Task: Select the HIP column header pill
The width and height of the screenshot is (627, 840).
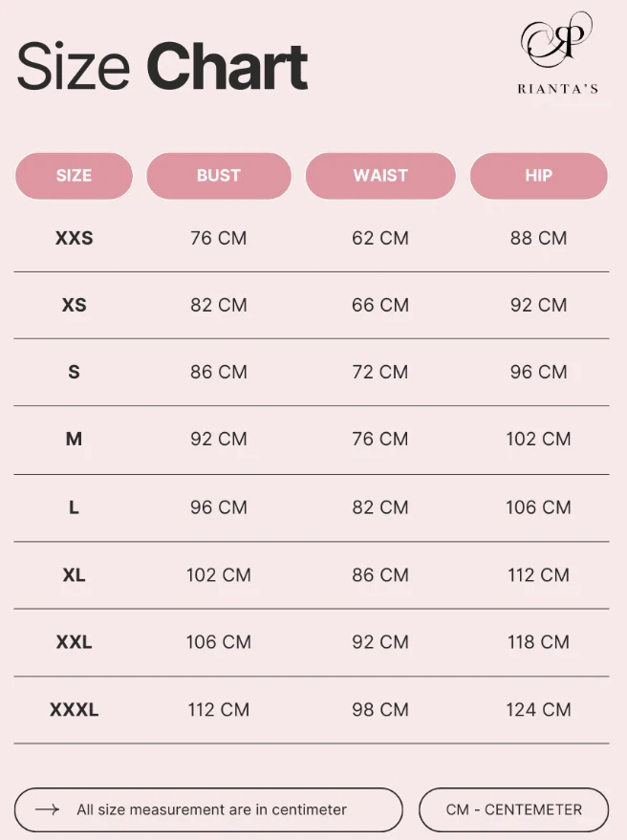Action: click(538, 176)
